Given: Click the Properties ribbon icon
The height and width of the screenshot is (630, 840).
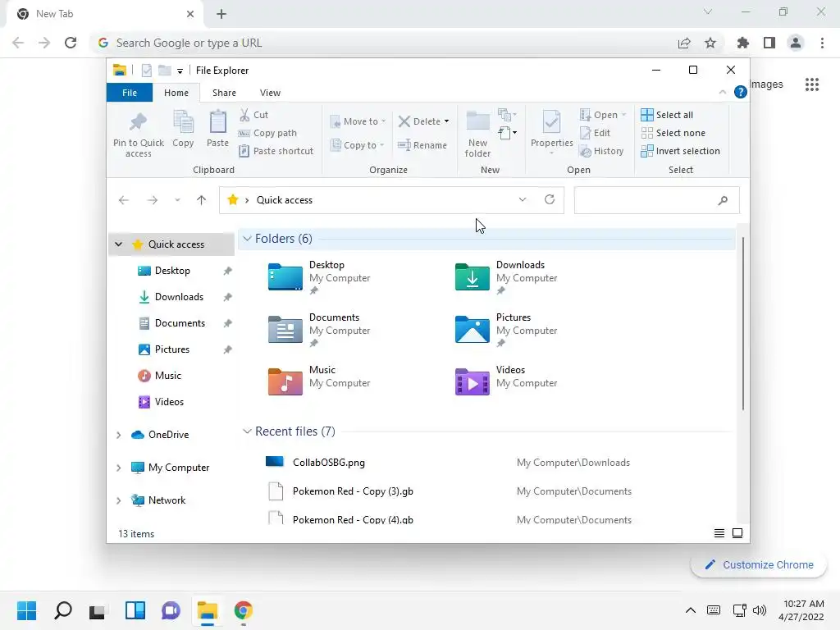Looking at the screenshot, I should click(551, 122).
